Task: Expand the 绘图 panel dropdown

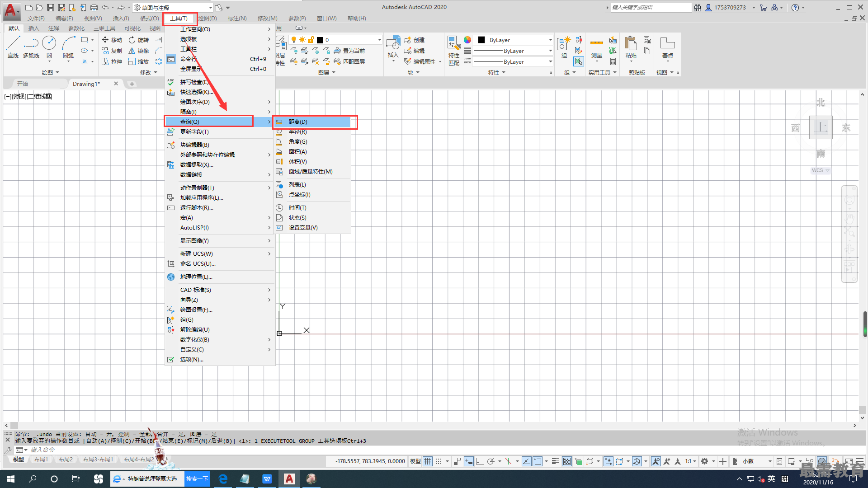Action: point(51,72)
